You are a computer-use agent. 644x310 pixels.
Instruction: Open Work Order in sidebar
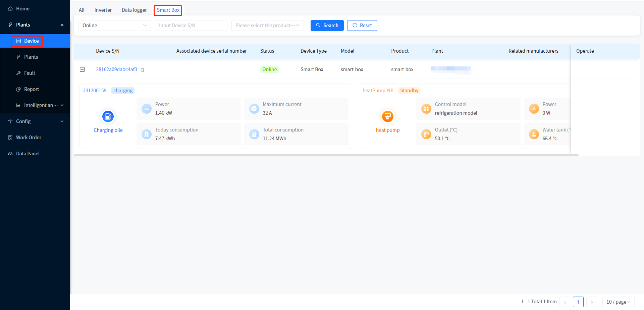(29, 138)
